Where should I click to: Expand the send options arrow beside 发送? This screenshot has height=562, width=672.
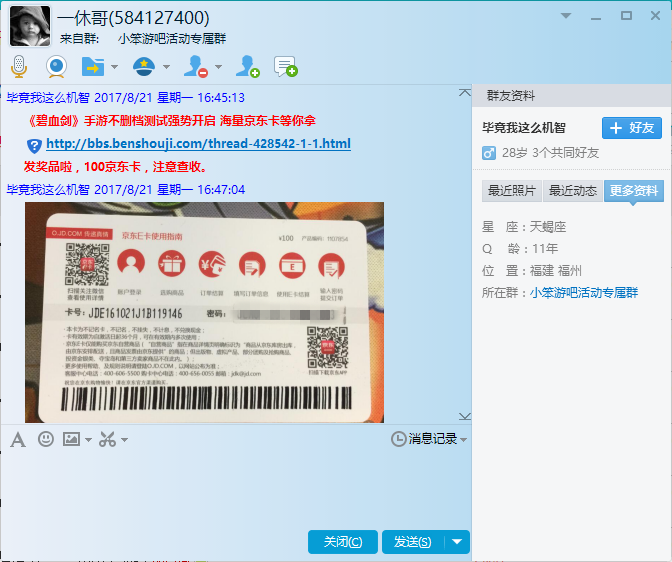(457, 542)
